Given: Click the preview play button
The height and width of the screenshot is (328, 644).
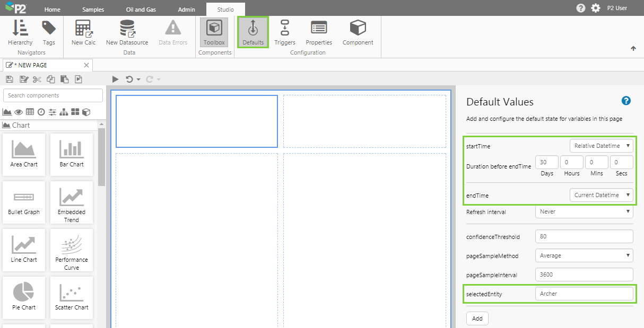Looking at the screenshot, I should tap(115, 79).
